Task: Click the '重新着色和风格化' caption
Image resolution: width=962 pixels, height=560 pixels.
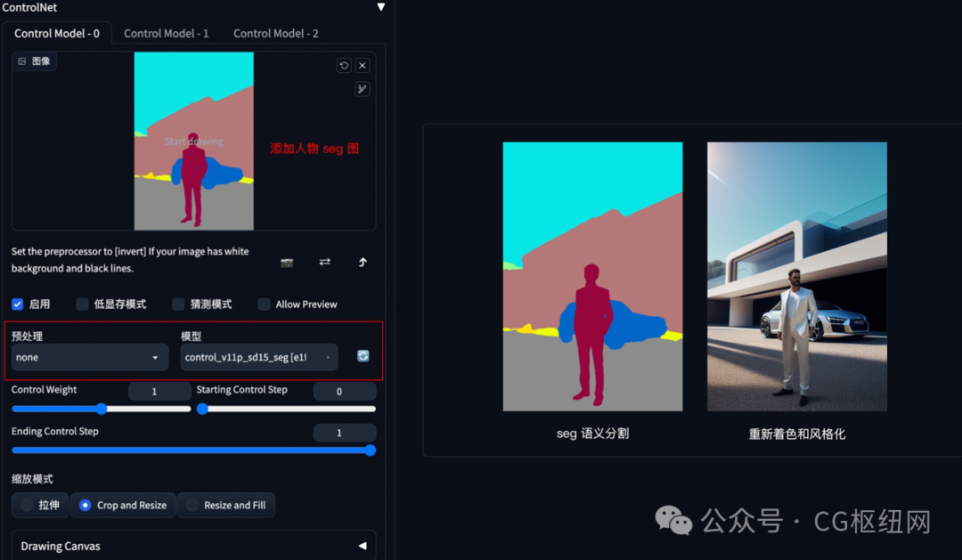Action: 797,434
